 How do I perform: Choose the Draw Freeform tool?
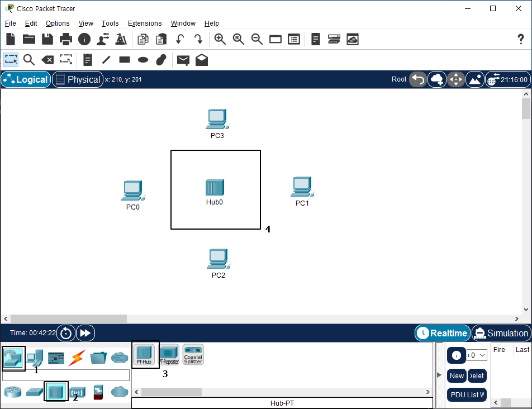coord(161,60)
